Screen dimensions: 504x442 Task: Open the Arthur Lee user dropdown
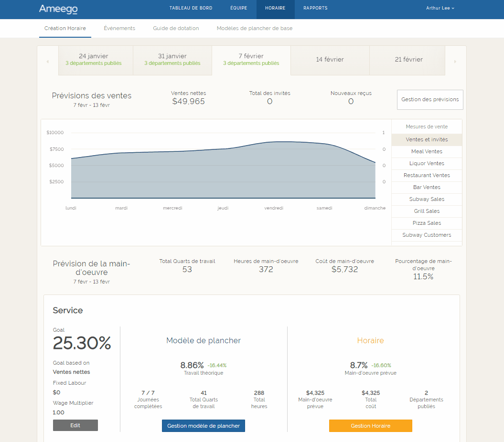pos(440,8)
